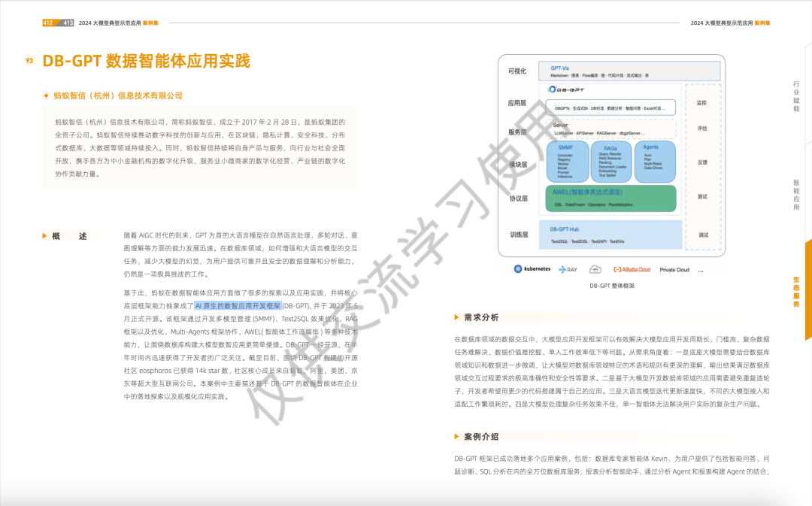The image size is (812, 506).
Task: Click the green AWEL protocol layer box
Action: click(x=611, y=198)
